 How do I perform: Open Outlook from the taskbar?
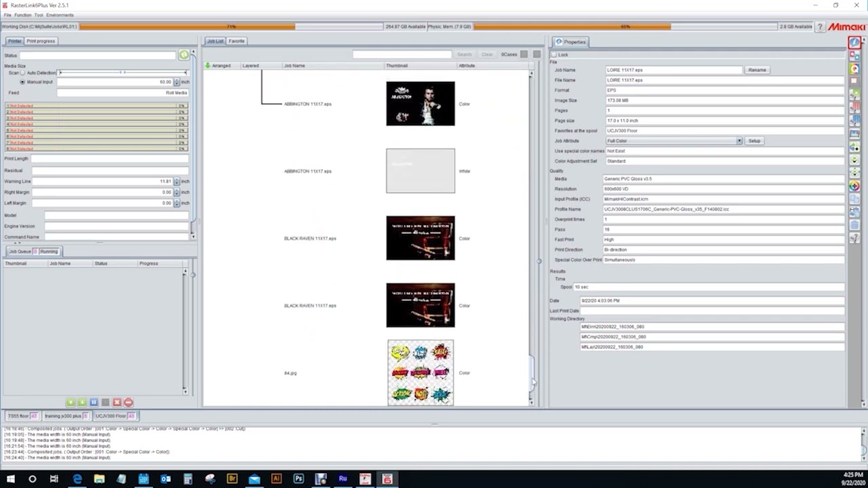pyautogui.click(x=165, y=479)
